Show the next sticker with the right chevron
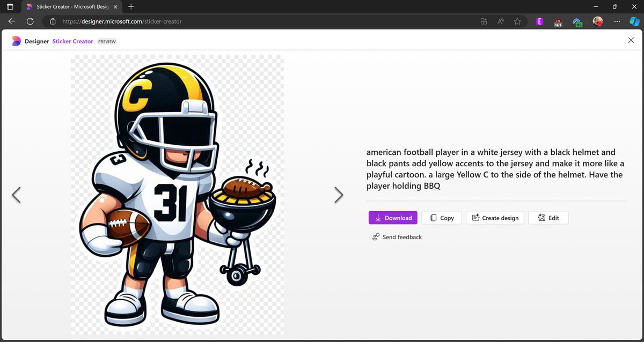 pyautogui.click(x=339, y=195)
